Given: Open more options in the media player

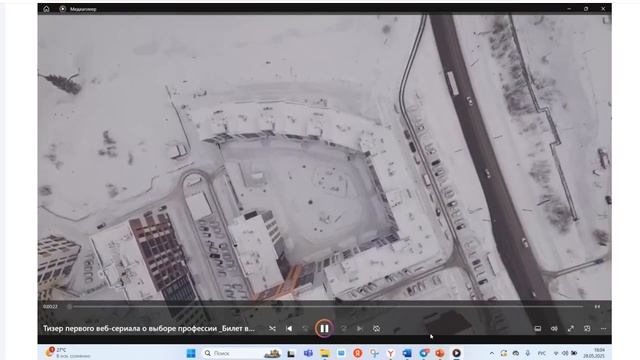Looking at the screenshot, I should tap(603, 329).
